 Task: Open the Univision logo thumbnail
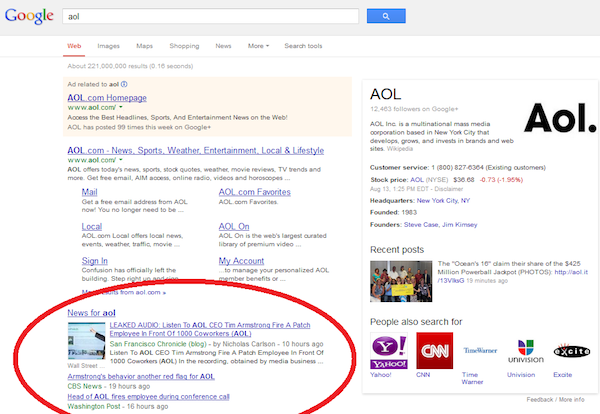[526, 350]
